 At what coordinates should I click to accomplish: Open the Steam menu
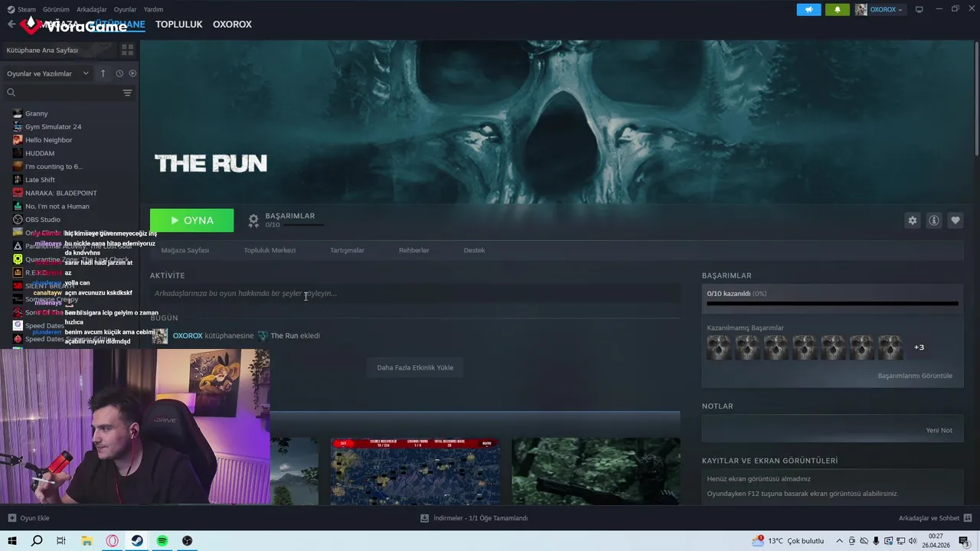[x=21, y=9]
